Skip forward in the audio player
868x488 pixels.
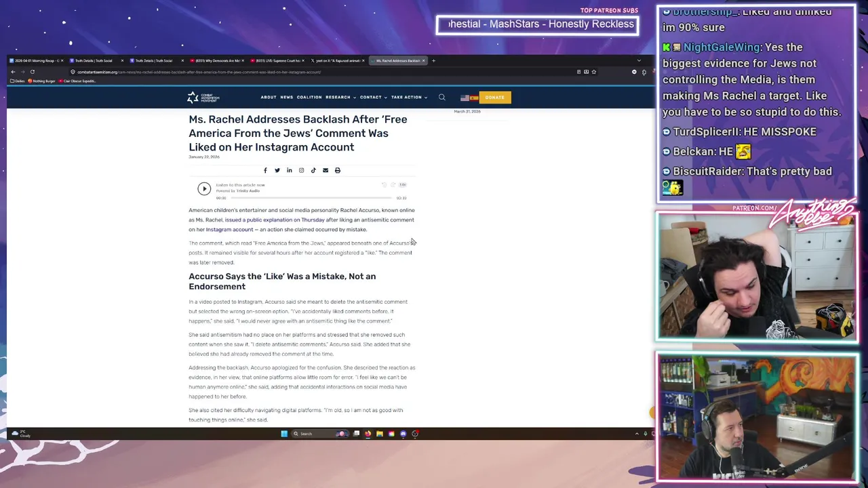[x=393, y=184]
